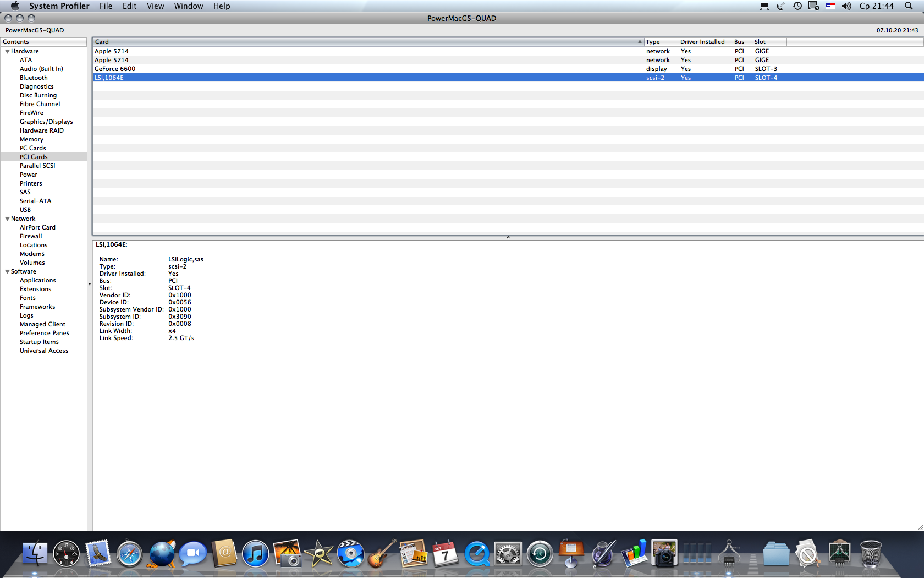
Task: Open the Window menu
Action: pyautogui.click(x=189, y=6)
